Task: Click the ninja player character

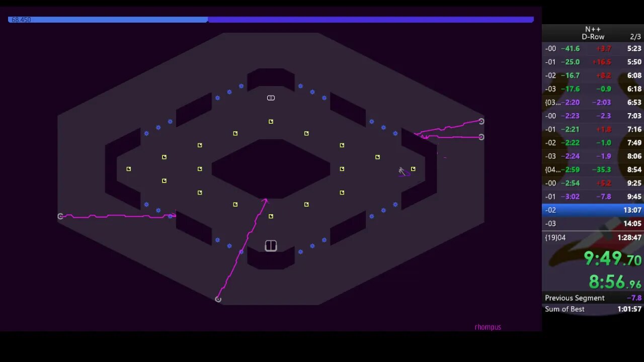Action: tap(402, 172)
